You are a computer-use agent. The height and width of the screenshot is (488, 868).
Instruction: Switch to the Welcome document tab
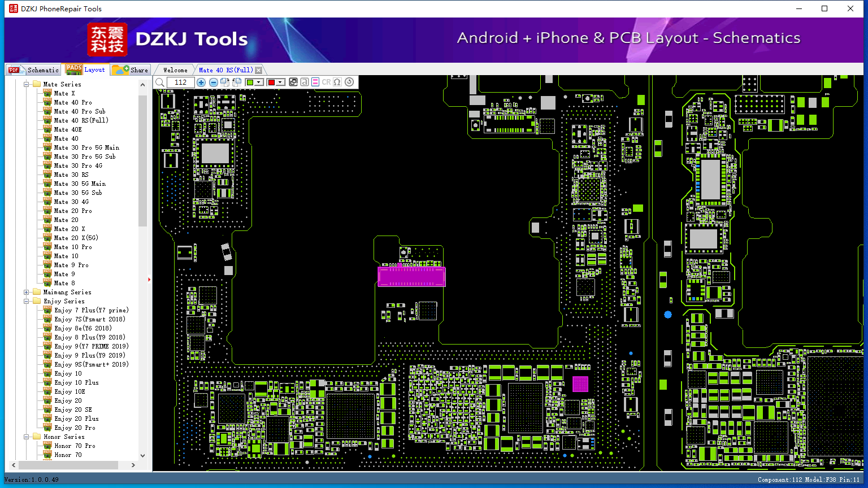click(175, 70)
